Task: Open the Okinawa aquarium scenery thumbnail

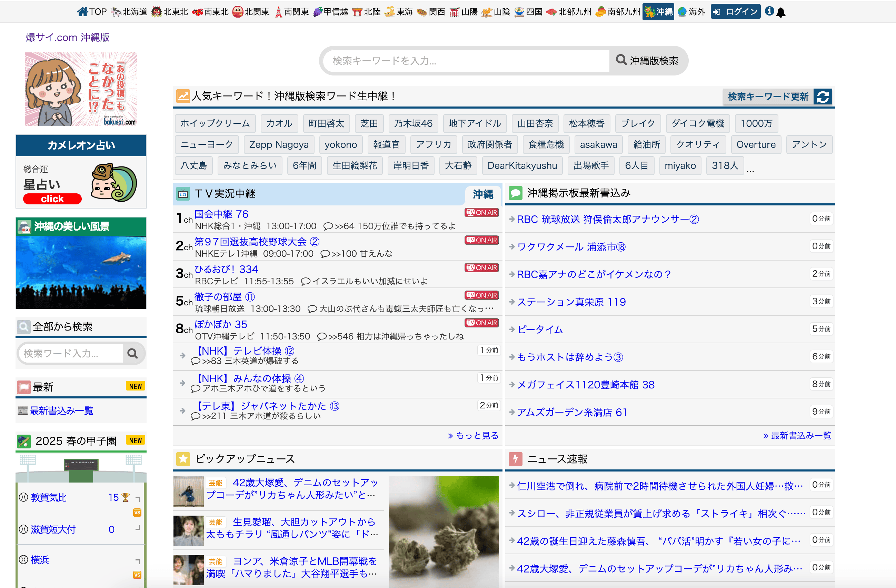Action: coord(81,272)
